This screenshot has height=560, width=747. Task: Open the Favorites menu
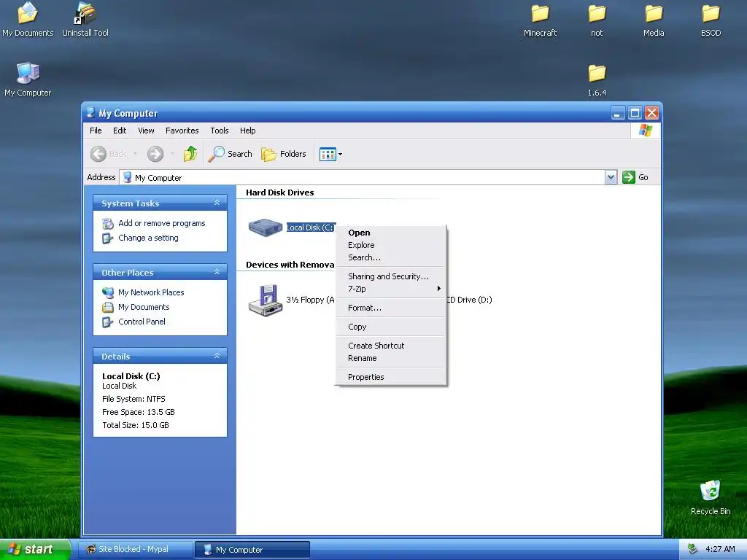click(x=182, y=131)
